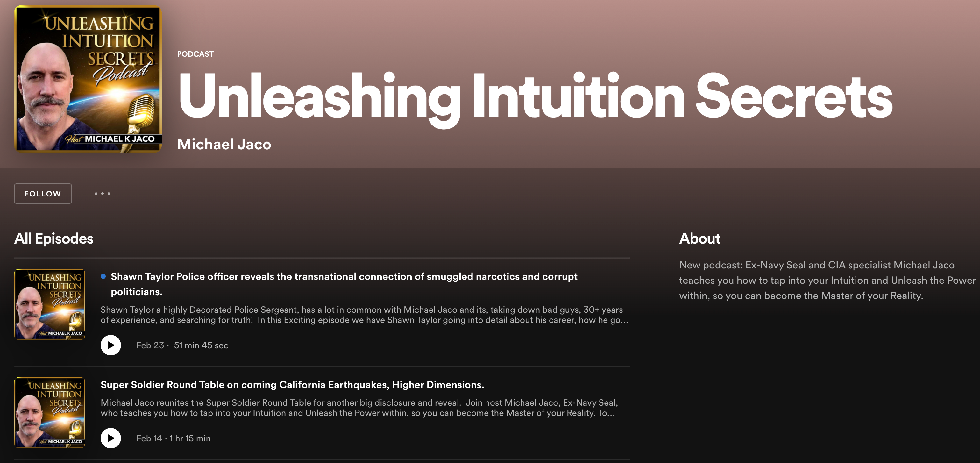This screenshot has height=463, width=980.
Task: Click the Unleashing Intuition Secrets page title
Action: (535, 96)
